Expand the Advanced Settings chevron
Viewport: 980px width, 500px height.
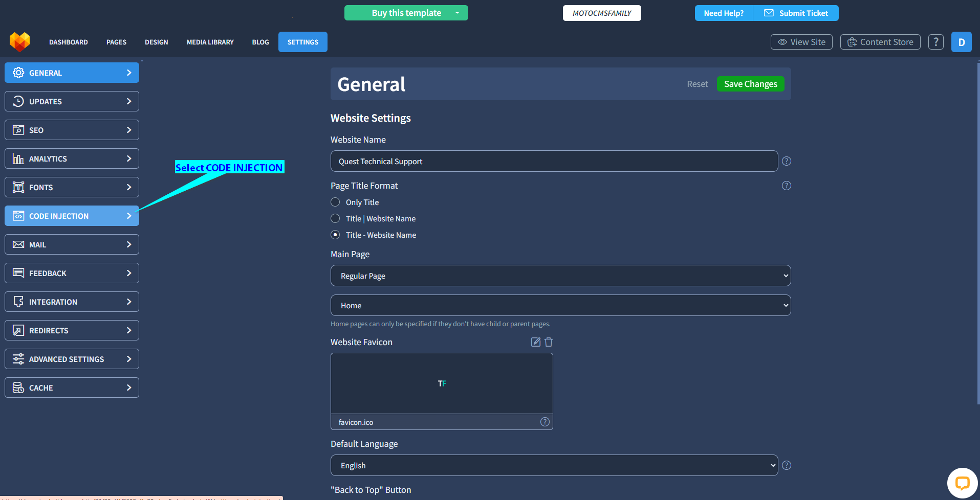pyautogui.click(x=129, y=359)
